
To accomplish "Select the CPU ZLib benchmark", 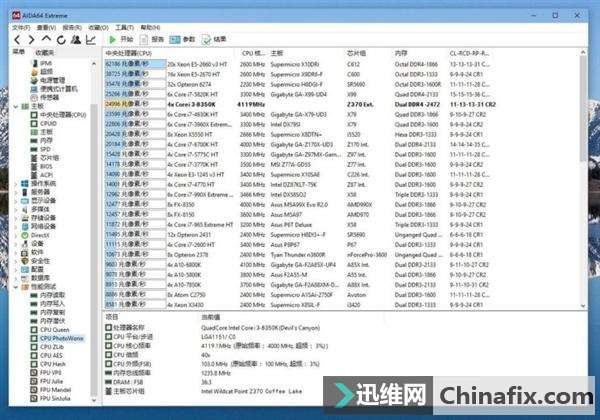I will (52, 347).
